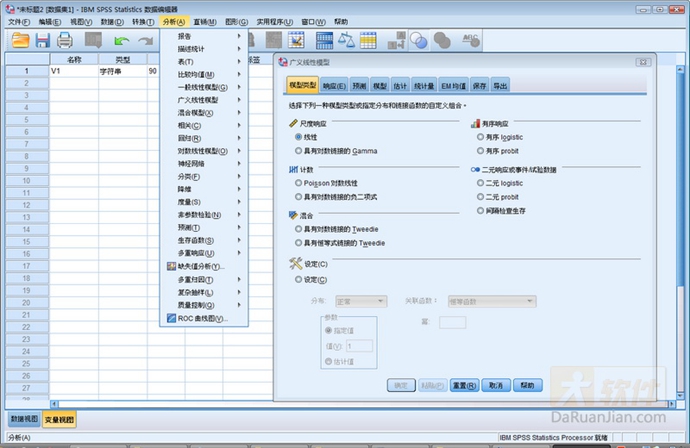Click the 确定 button

[401, 386]
